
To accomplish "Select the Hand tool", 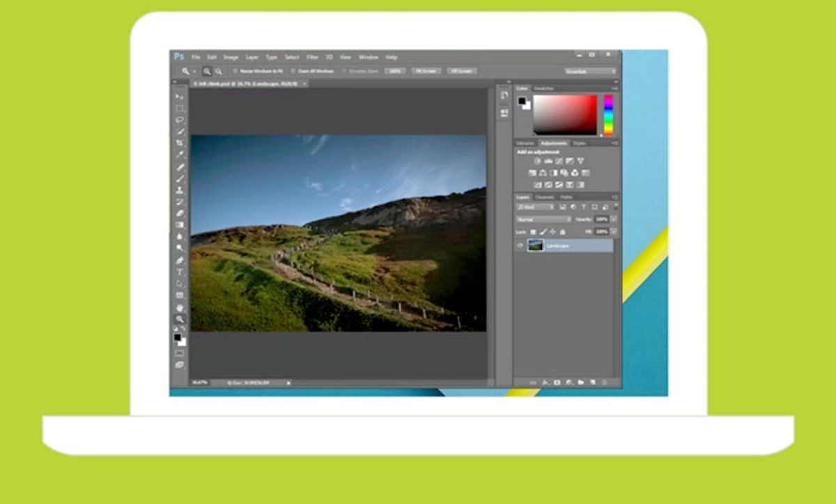I will [x=180, y=307].
